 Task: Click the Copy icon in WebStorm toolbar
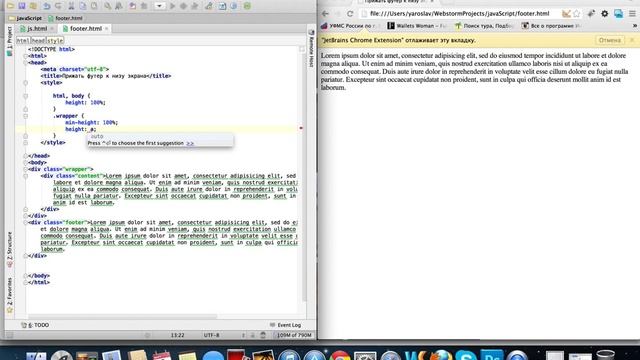click(x=82, y=6)
